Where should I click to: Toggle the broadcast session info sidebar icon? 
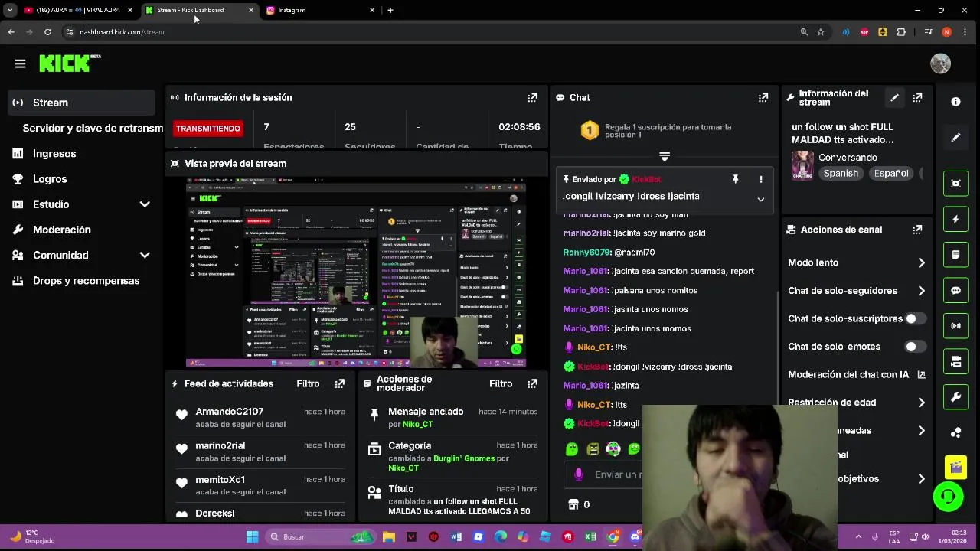click(x=955, y=326)
